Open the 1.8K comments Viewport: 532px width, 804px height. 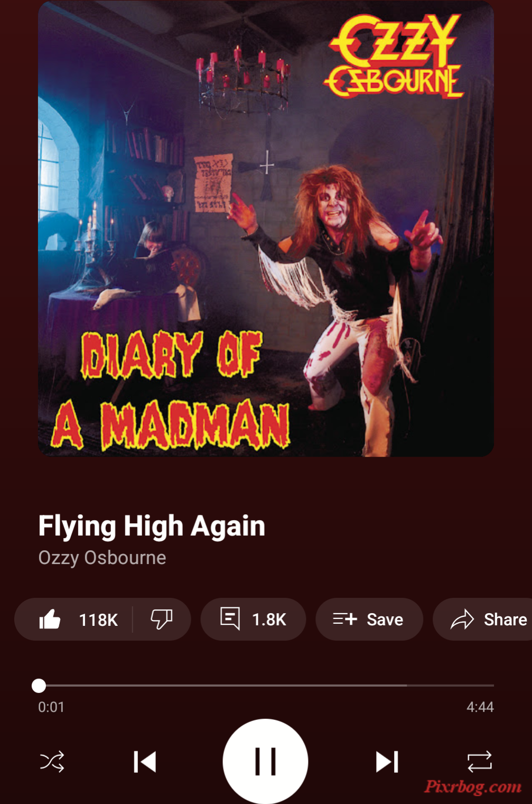click(x=253, y=619)
